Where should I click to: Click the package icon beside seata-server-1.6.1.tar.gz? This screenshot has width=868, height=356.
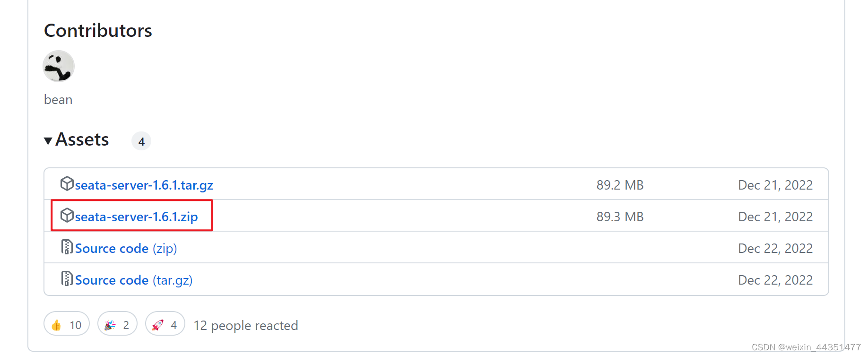tap(68, 184)
